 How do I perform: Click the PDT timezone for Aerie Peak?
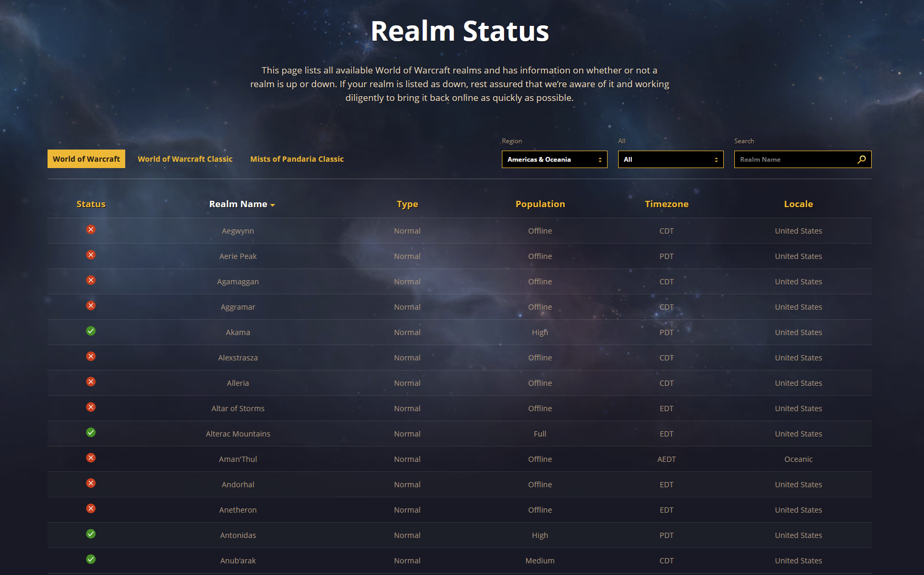[667, 256]
